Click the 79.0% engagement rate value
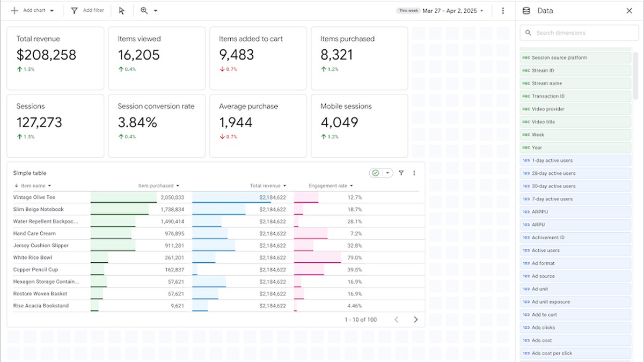644x362 pixels. coord(355,257)
